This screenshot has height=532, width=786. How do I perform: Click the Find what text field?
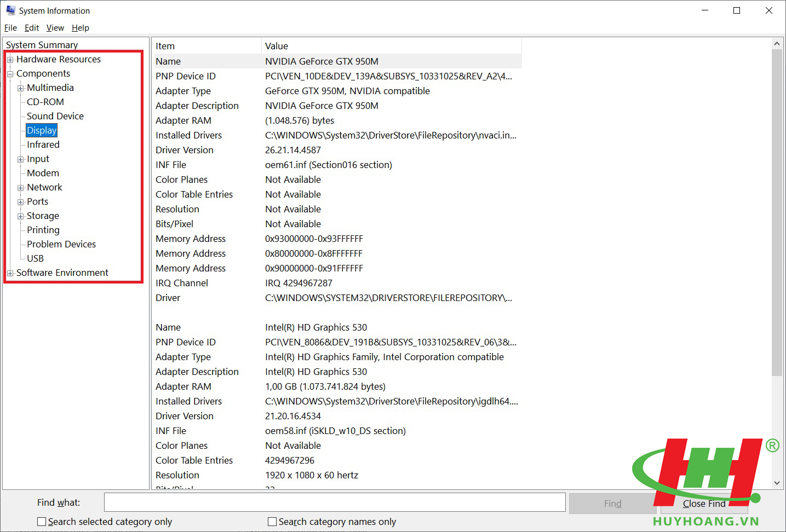click(335, 502)
